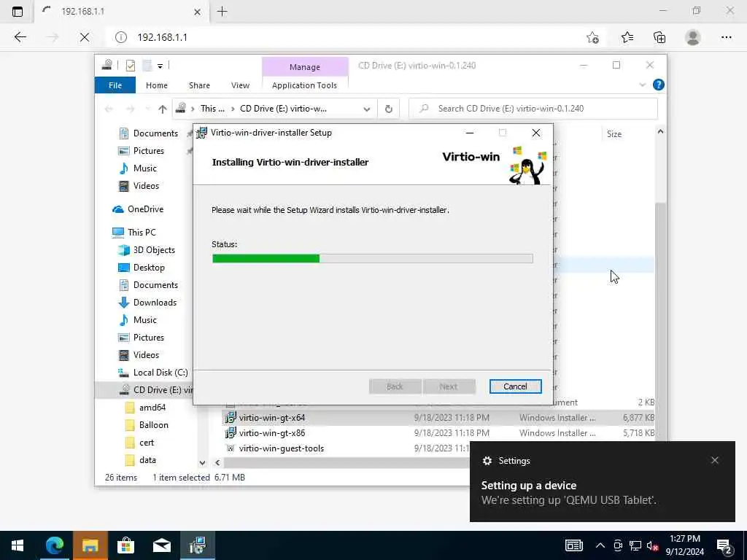
Task: Open Mail app from taskbar
Action: pos(162,545)
